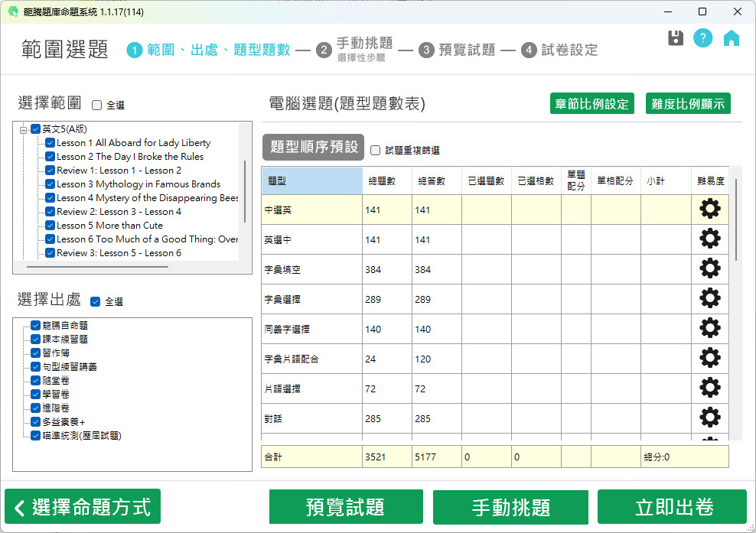This screenshot has height=533, width=756.
Task: Uncheck 句型練習講義 source checkbox
Action: 35,367
